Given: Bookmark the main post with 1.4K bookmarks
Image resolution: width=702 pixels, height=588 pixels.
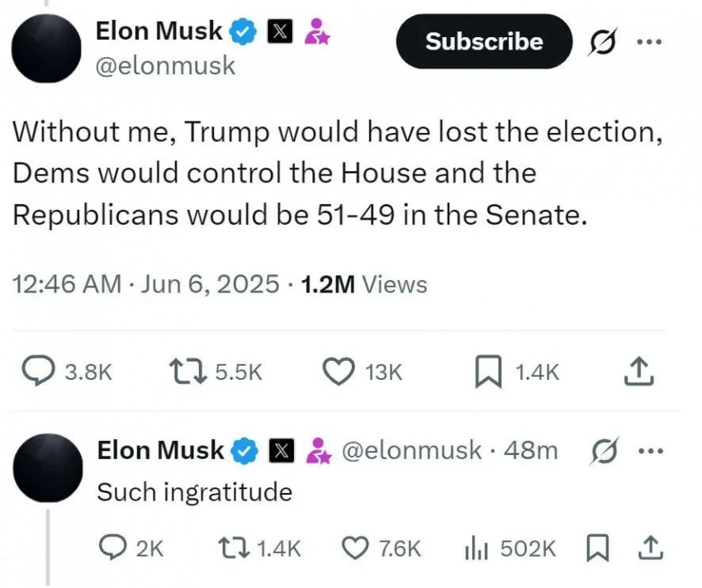Looking at the screenshot, I should click(490, 372).
